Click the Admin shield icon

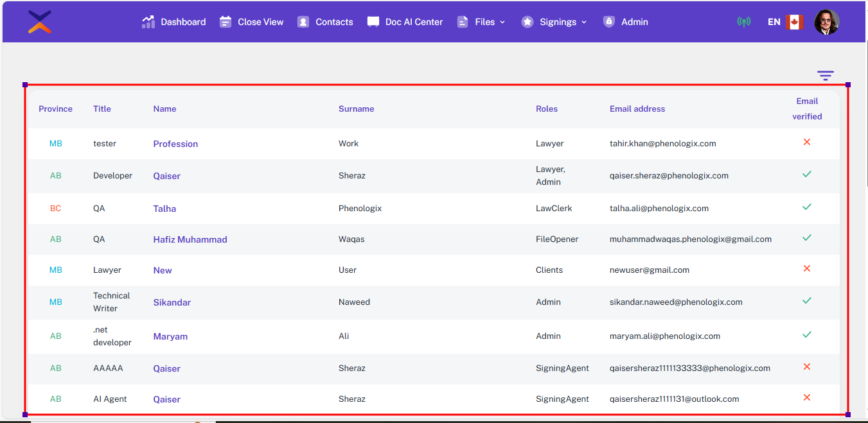click(608, 22)
